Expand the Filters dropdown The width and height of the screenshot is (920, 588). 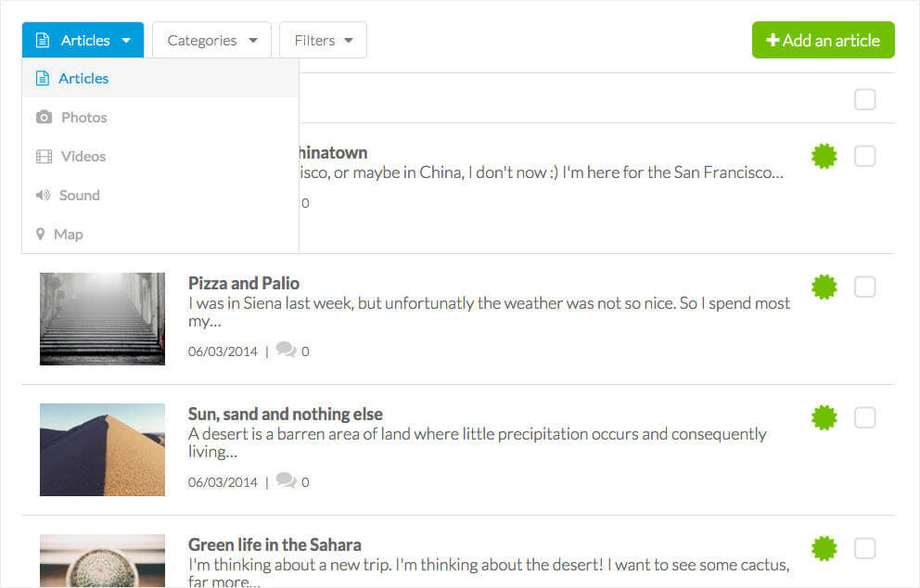tap(324, 40)
